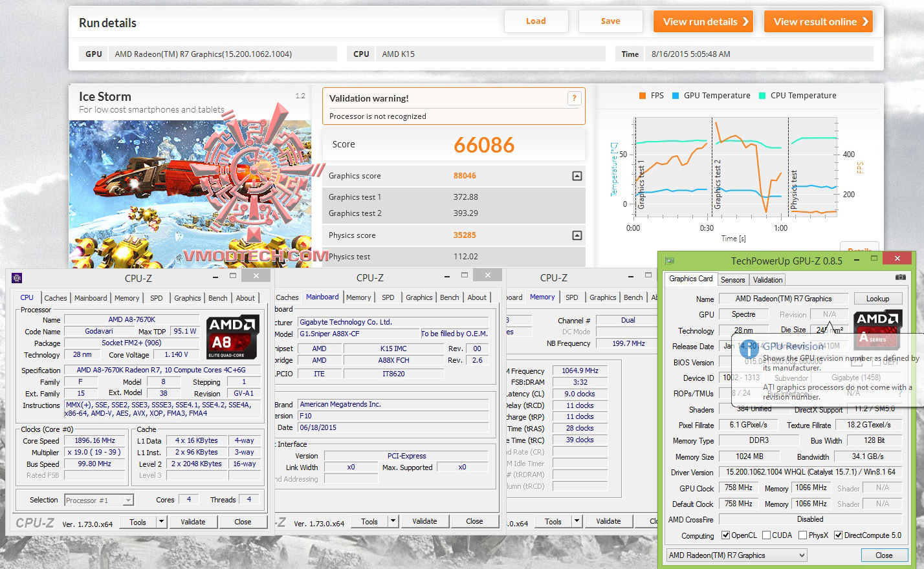Click the Package value Socket FM2+ (906)
Screen dimensions: 924x569
131,343
